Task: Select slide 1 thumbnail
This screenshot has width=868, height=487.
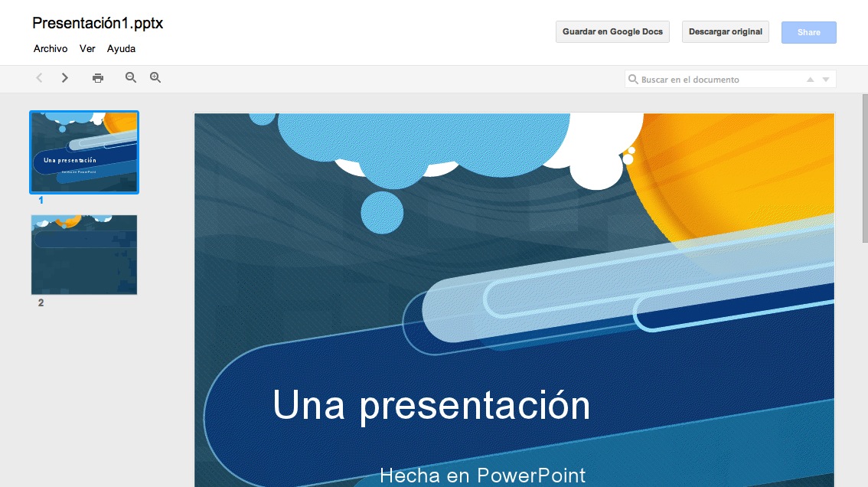Action: pos(84,152)
